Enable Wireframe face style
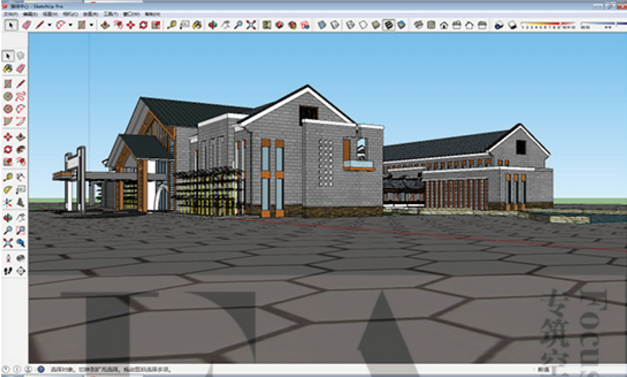 click(351, 25)
